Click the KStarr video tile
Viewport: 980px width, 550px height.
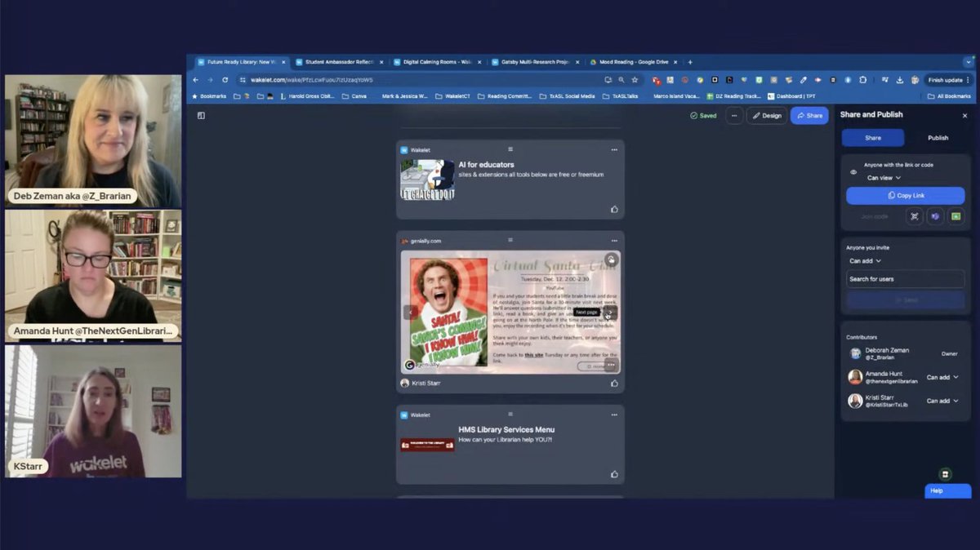click(93, 411)
